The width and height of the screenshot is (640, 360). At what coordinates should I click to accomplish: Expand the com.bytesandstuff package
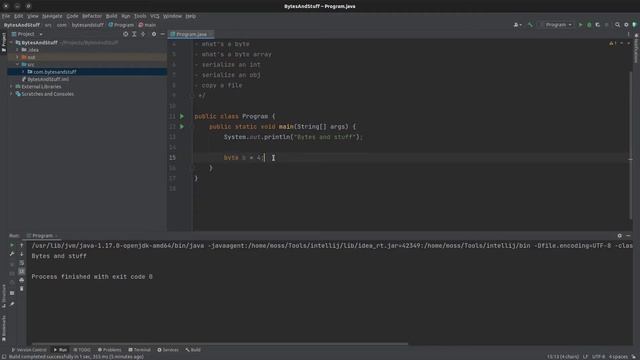point(23,72)
